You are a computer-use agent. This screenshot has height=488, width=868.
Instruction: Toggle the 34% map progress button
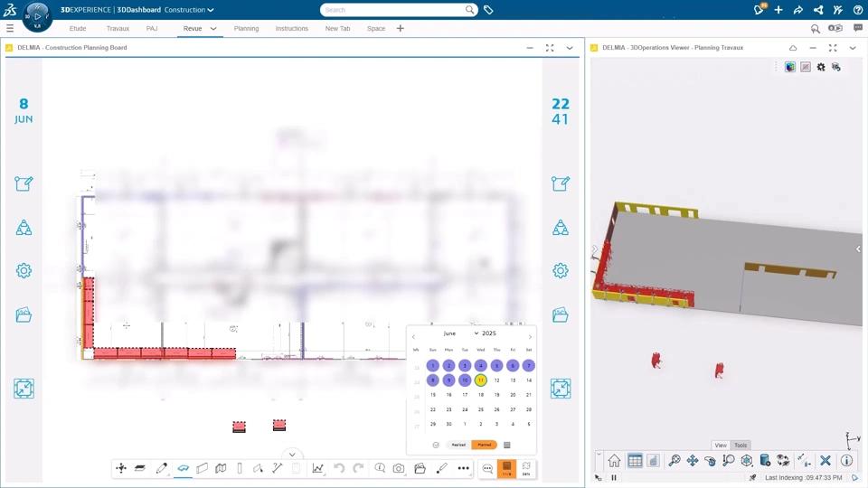click(526, 469)
